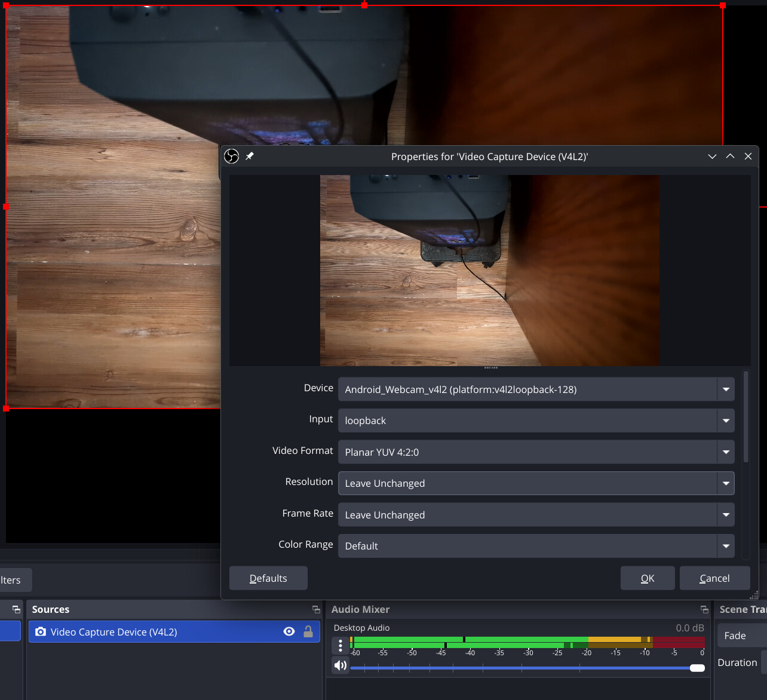Click the Desktop Audio volume slider handle
Screen dimensions: 767x700
(x=697, y=668)
